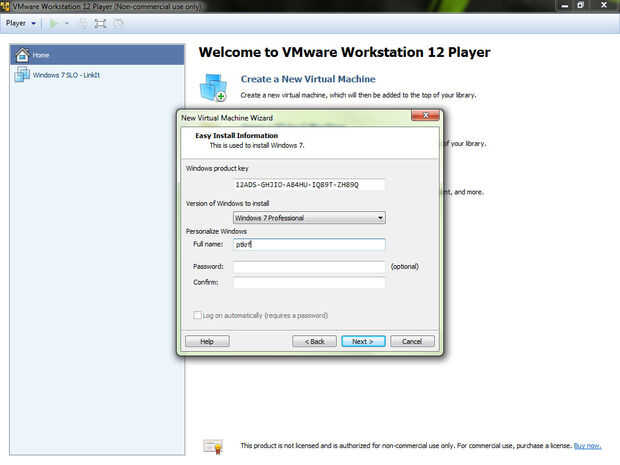Expand the power options arrow beside play
Screen dimensions: 620x465
click(67, 24)
